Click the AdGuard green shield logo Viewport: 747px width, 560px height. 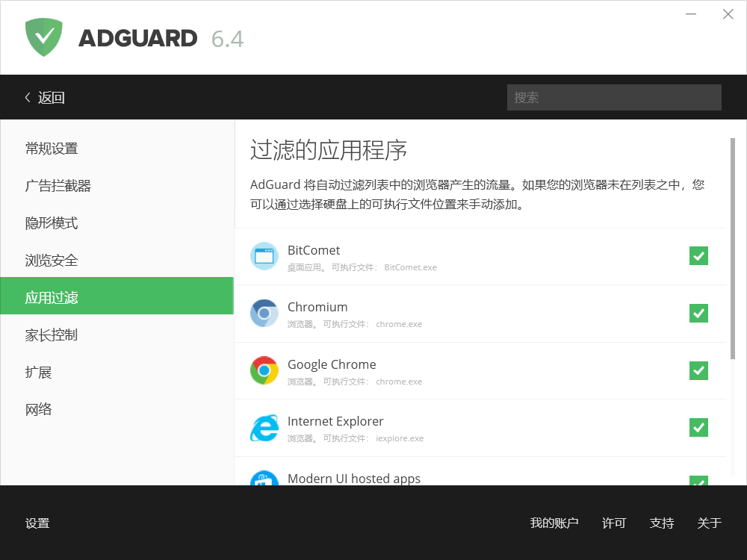pyautogui.click(x=44, y=37)
